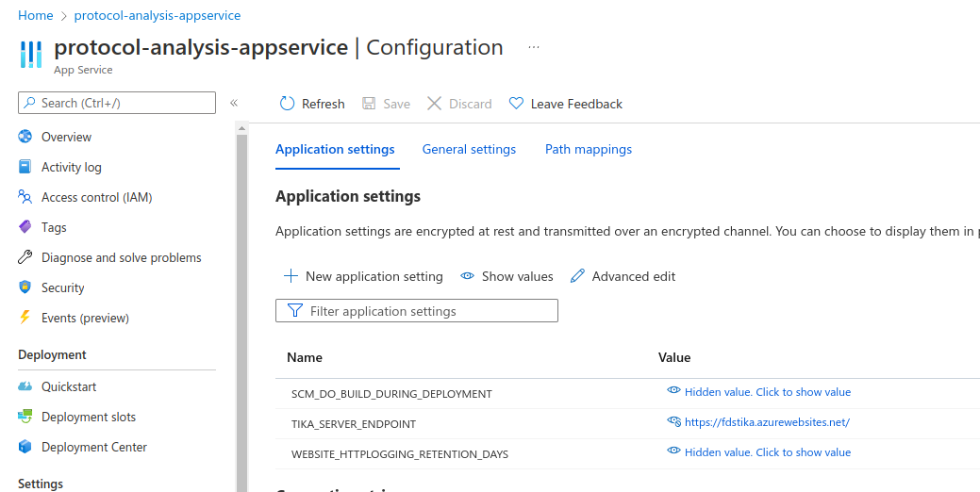Click WEBSITE_HTTPLOGGING_RETENTION_DAYS setting name
Image resolution: width=980 pixels, height=492 pixels.
[x=400, y=454]
